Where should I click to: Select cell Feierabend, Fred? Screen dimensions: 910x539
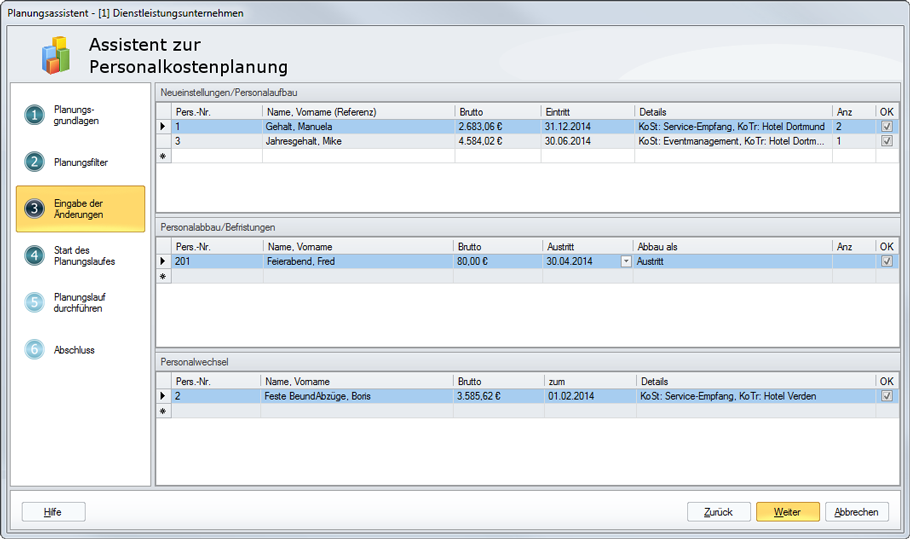point(358,261)
